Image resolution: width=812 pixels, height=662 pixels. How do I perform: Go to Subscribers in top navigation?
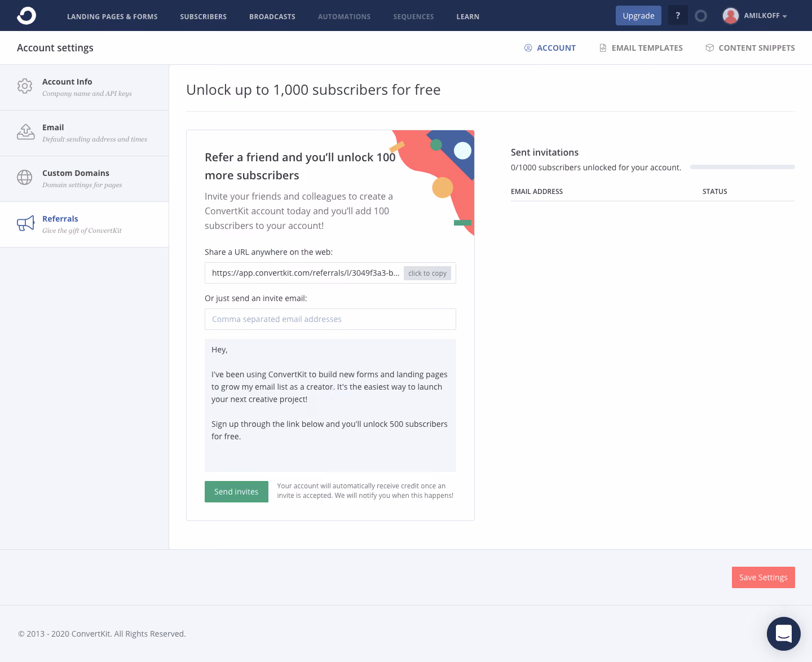pyautogui.click(x=204, y=16)
